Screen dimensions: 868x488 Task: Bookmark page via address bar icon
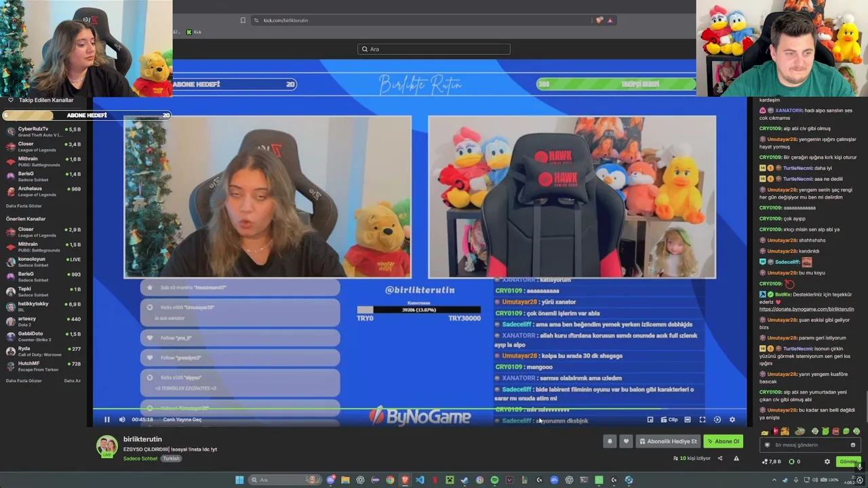(243, 20)
